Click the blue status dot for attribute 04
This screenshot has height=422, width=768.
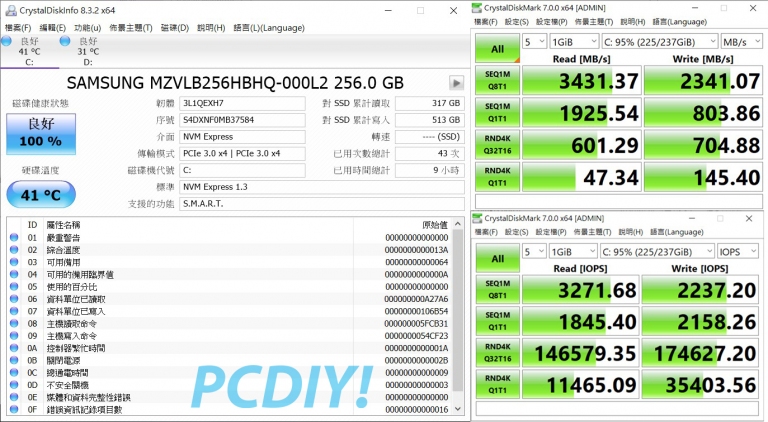(x=14, y=274)
